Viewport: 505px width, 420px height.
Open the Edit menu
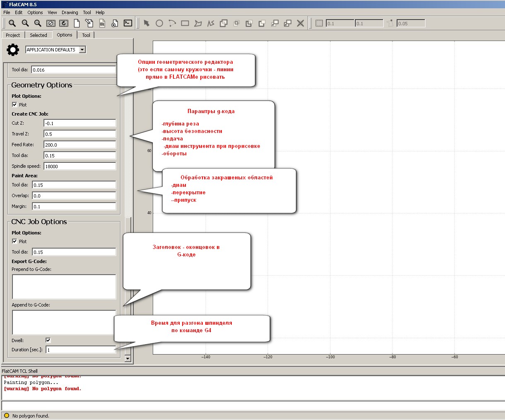click(x=19, y=12)
